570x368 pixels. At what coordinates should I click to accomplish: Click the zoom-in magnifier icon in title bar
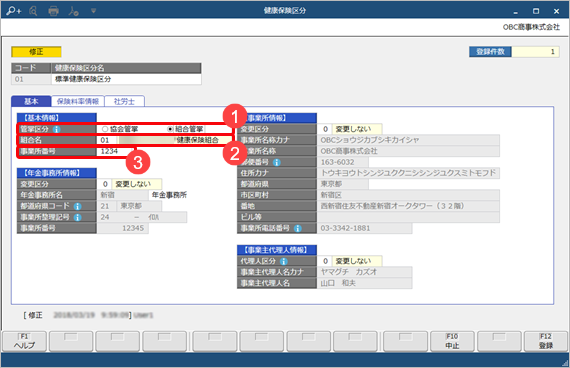click(13, 11)
